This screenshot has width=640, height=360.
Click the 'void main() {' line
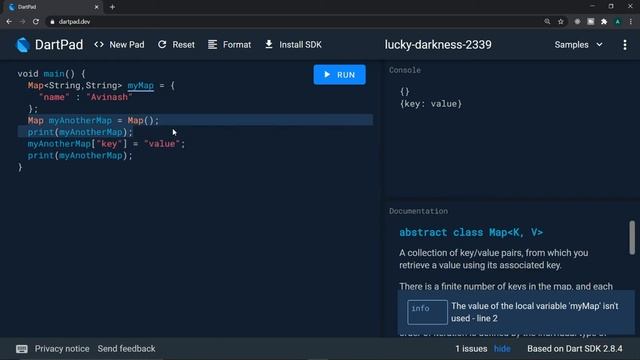pos(51,74)
